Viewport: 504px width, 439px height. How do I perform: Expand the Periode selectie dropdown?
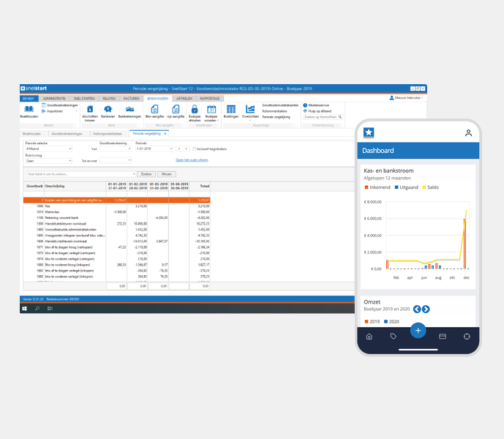tap(48, 149)
